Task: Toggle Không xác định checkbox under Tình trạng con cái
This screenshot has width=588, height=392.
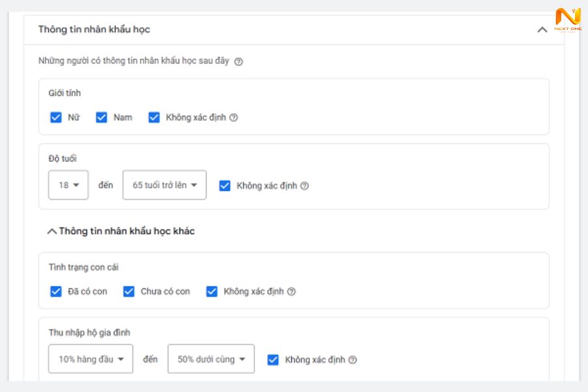Action: point(212,291)
